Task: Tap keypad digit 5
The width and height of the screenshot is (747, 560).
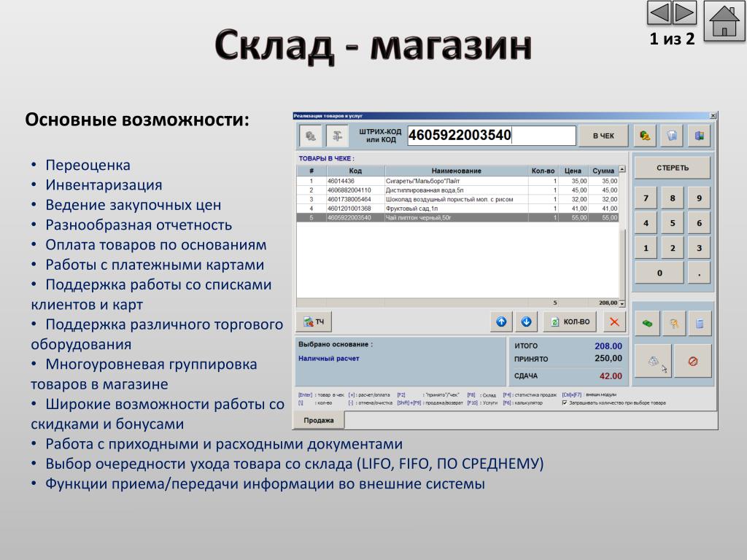Action: 673,223
